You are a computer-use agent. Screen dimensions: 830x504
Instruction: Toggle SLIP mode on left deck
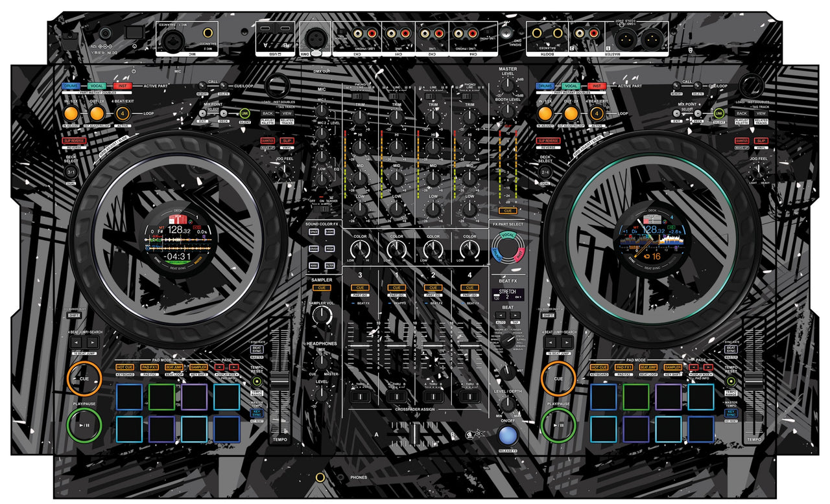pos(286,141)
